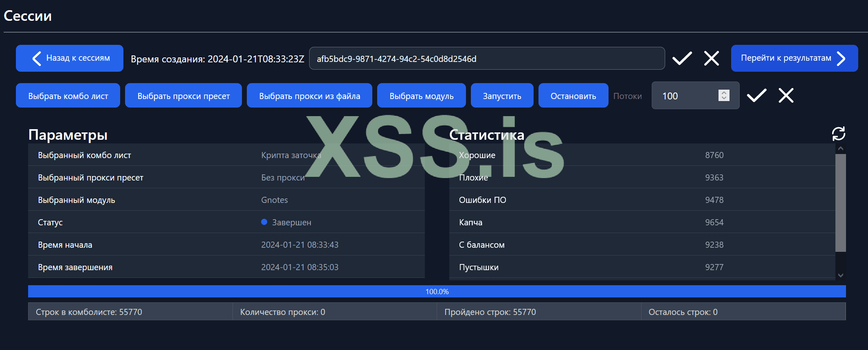The width and height of the screenshot is (868, 350).
Task: Cancel session name edit with its X icon
Action: click(712, 58)
